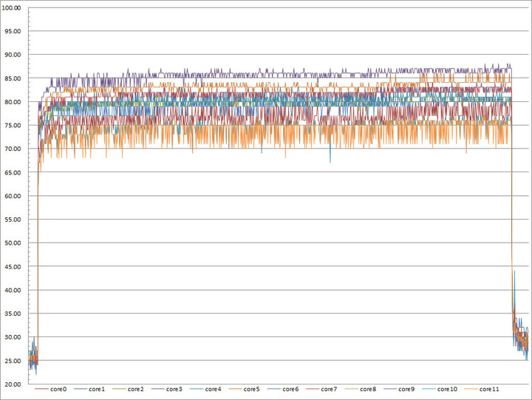Click the 85.00 y-axis label
This screenshot has width=532, height=400.
coord(13,78)
